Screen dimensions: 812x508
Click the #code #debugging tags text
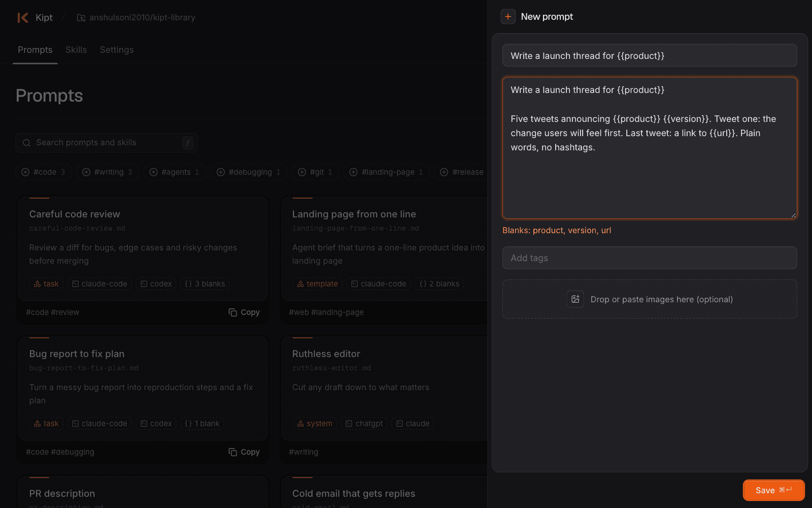[x=60, y=452]
